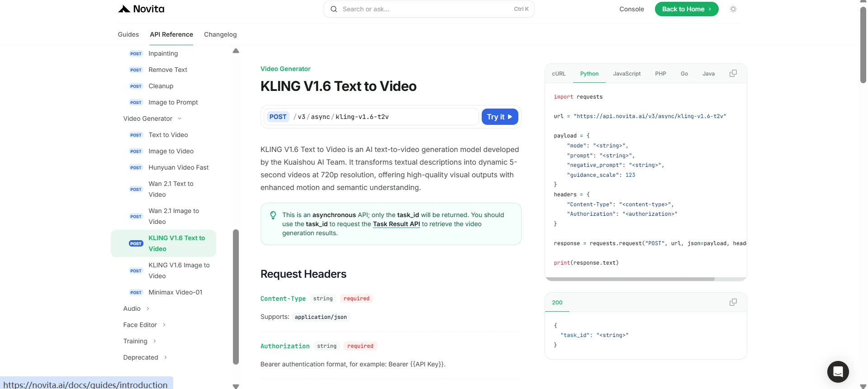This screenshot has height=389, width=868.
Task: Copy the Python code sample
Action: click(x=733, y=73)
